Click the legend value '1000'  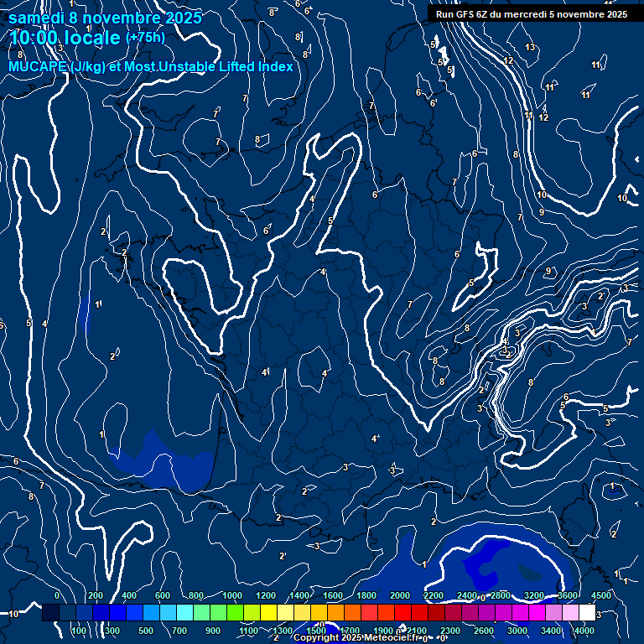coord(232,595)
